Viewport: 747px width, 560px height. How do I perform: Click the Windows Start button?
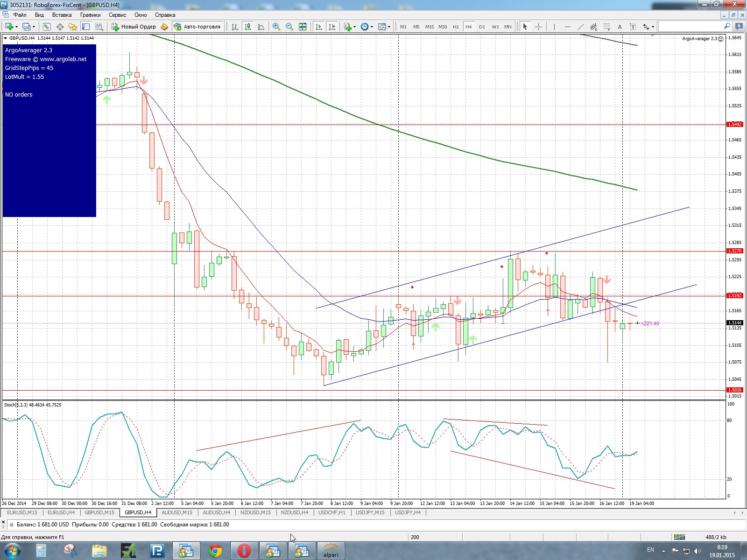[x=12, y=551]
